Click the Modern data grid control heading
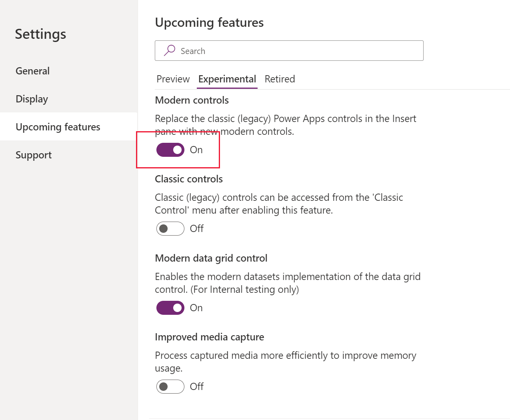The width and height of the screenshot is (510, 420). point(211,258)
